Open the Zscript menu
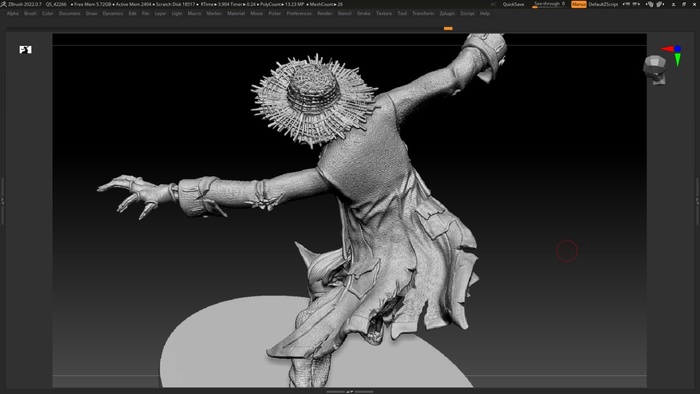700x394 pixels. (467, 13)
